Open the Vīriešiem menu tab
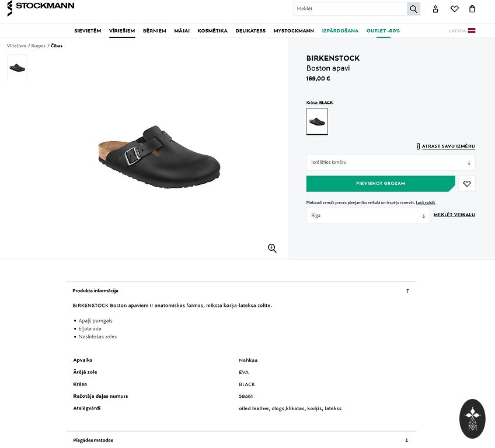This screenshot has height=448, width=495. [x=122, y=31]
